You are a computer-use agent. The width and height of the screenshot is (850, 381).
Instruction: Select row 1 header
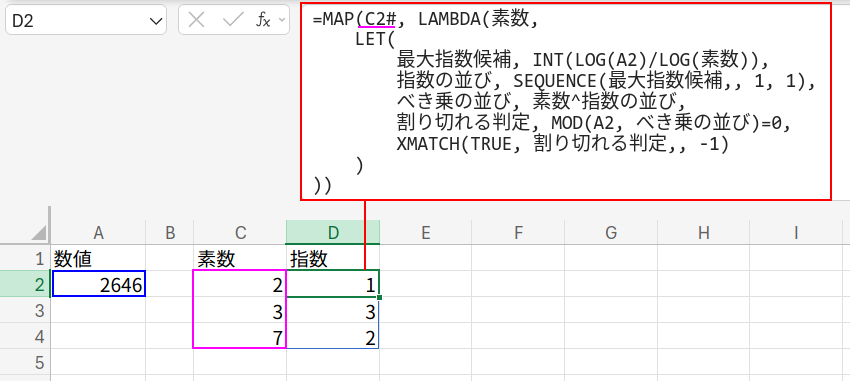click(x=25, y=259)
